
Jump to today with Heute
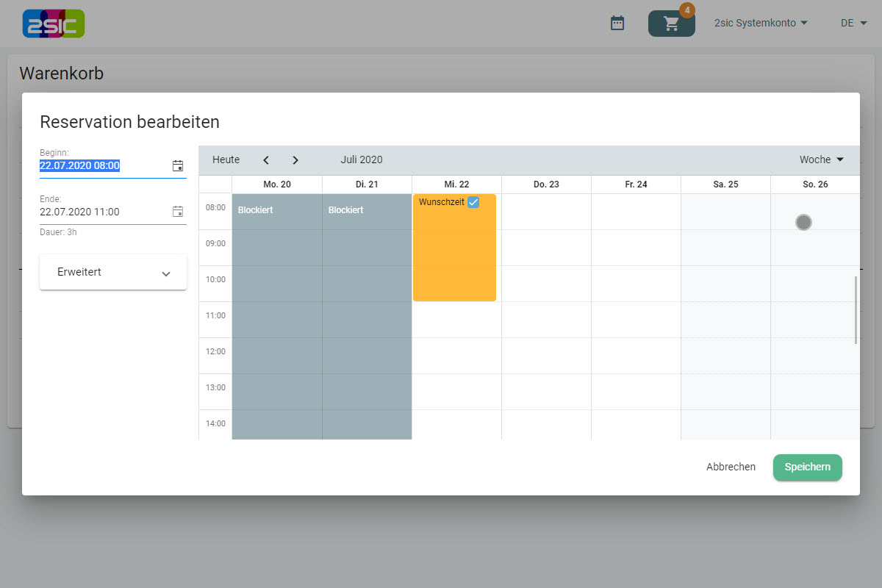click(226, 160)
